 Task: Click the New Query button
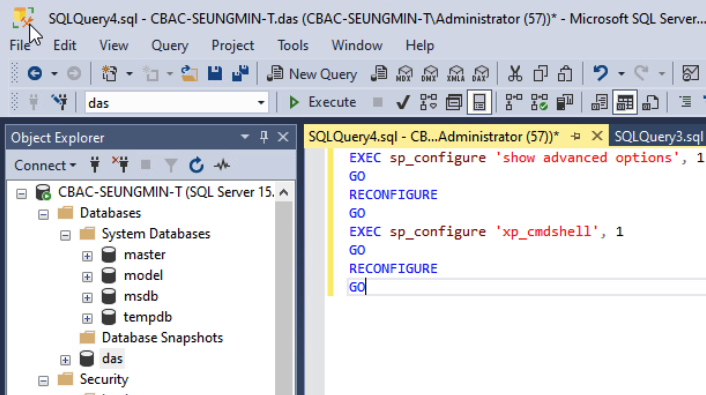312,73
